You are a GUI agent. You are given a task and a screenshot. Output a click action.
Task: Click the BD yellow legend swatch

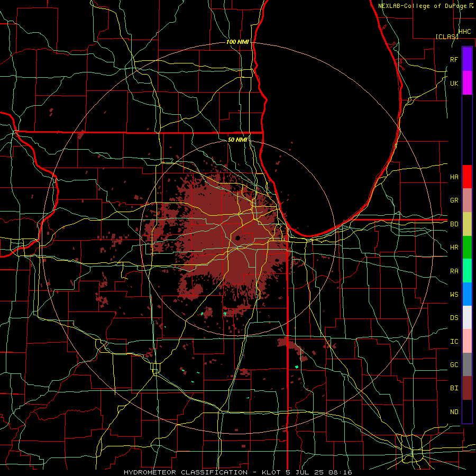tap(467, 224)
